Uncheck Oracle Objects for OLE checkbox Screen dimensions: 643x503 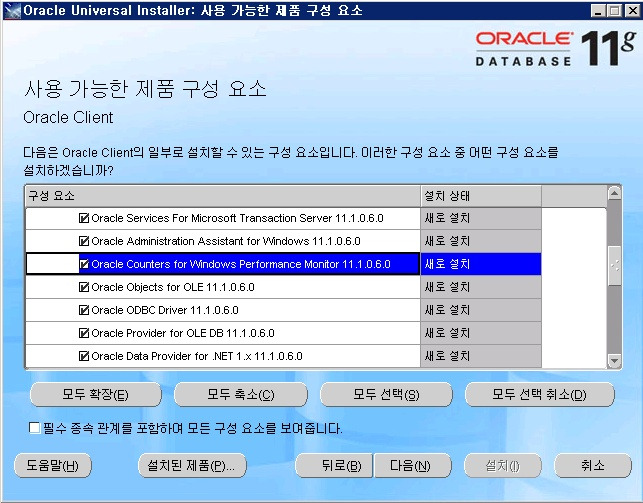(x=84, y=287)
